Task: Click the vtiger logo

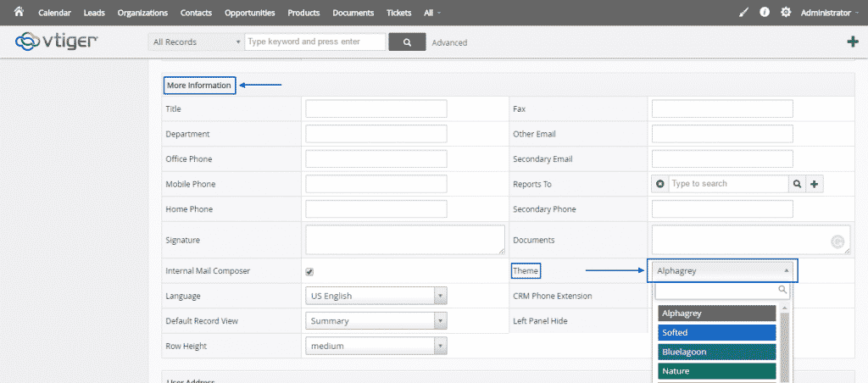Action: 57,41
